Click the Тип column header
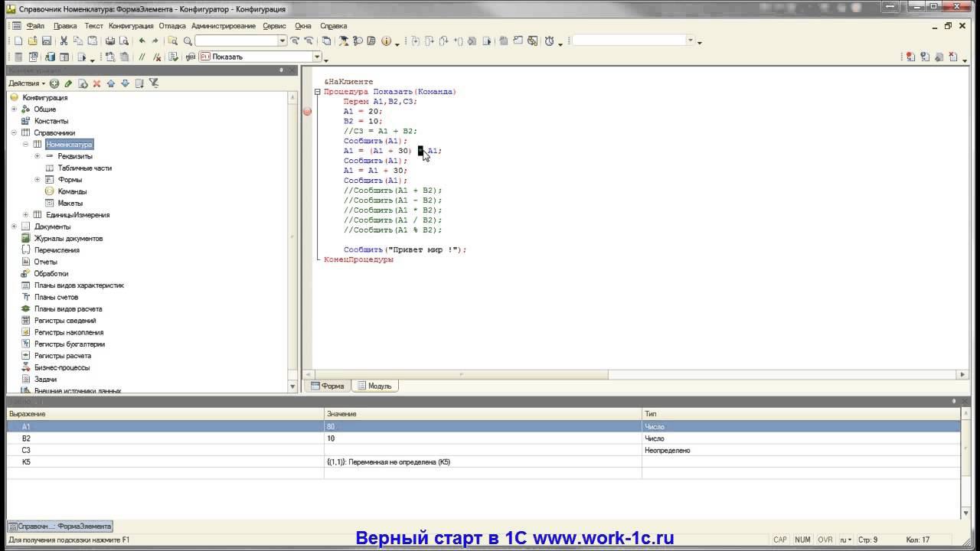980x551 pixels. click(x=802, y=414)
